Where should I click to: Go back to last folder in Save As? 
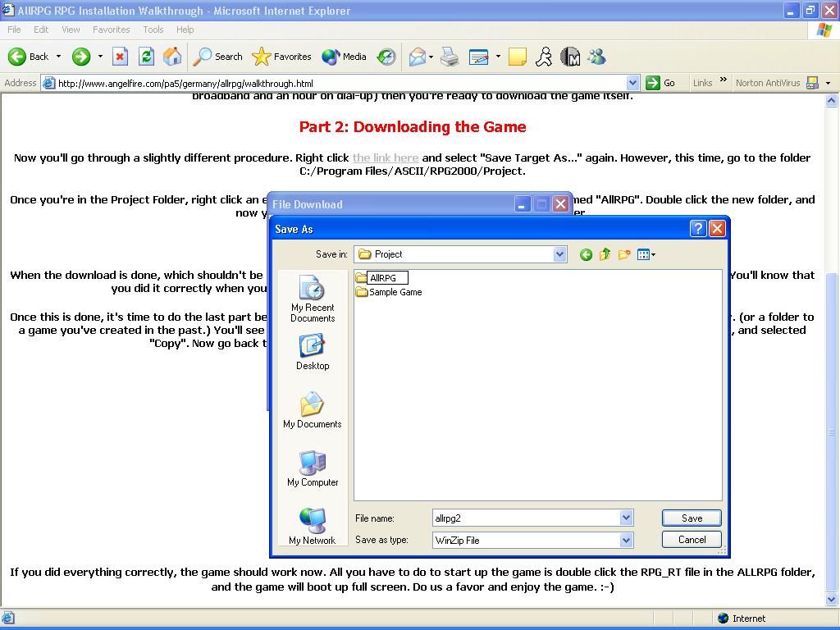tap(586, 254)
